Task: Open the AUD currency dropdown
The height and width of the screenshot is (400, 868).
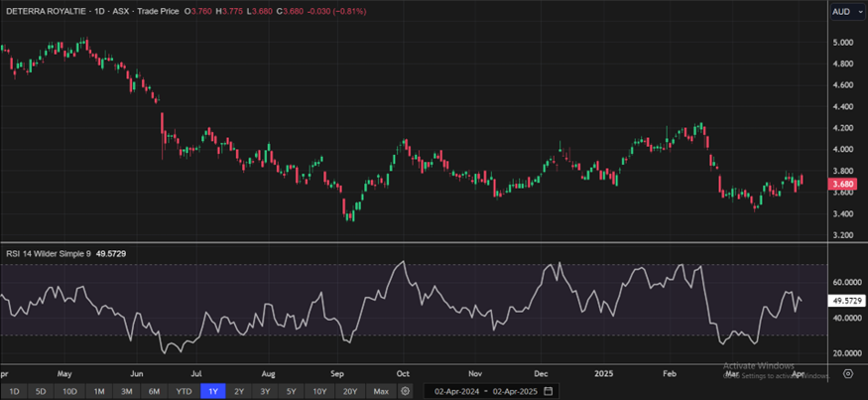Action: pos(841,11)
